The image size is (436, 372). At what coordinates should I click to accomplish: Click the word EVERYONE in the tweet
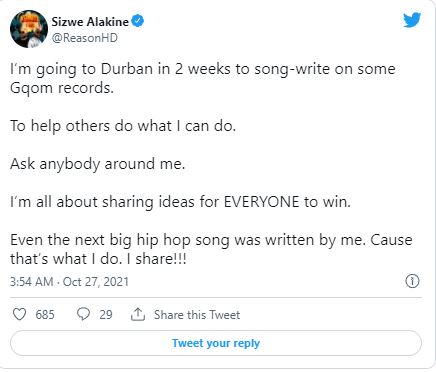(x=261, y=202)
